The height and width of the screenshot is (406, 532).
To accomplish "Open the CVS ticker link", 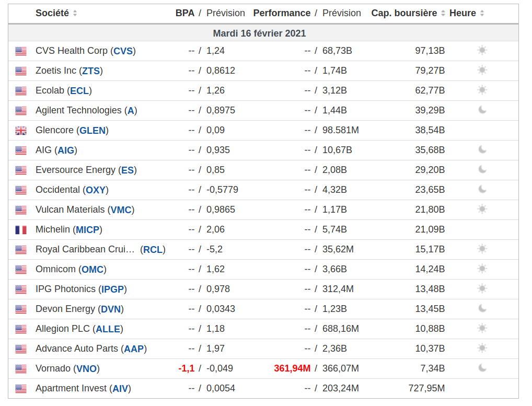I will point(123,51).
